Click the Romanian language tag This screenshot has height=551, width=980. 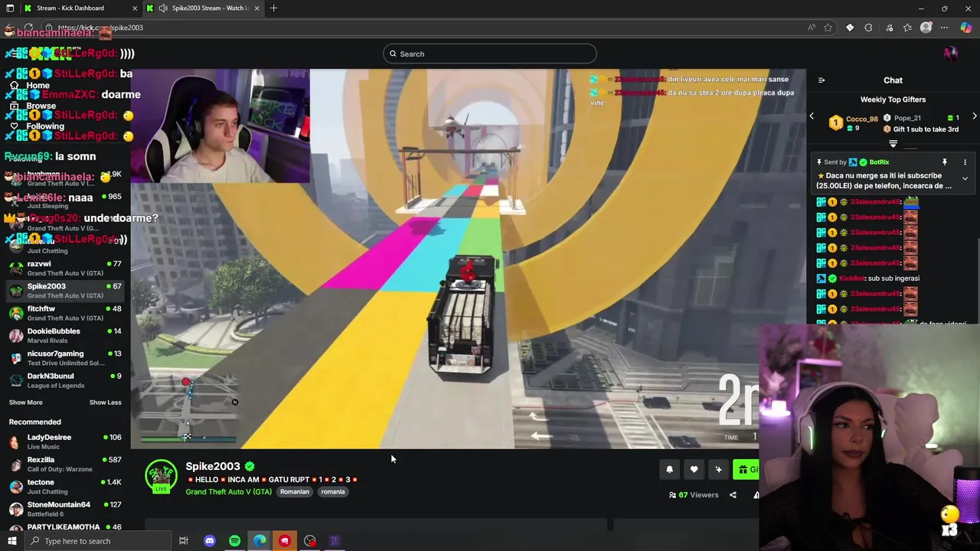pyautogui.click(x=294, y=492)
